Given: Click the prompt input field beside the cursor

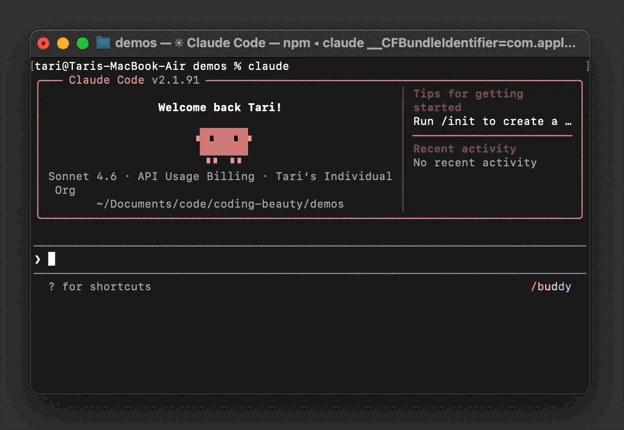Looking at the screenshot, I should 310,259.
